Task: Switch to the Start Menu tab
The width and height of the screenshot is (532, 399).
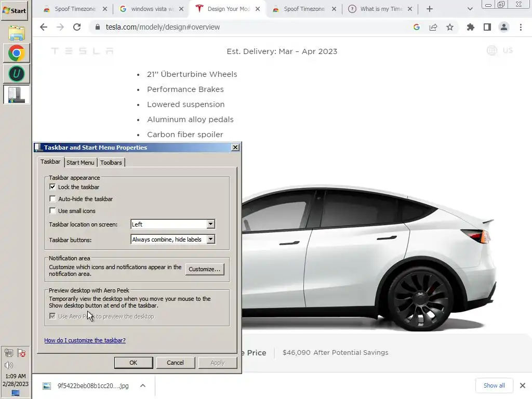Action: pyautogui.click(x=81, y=163)
